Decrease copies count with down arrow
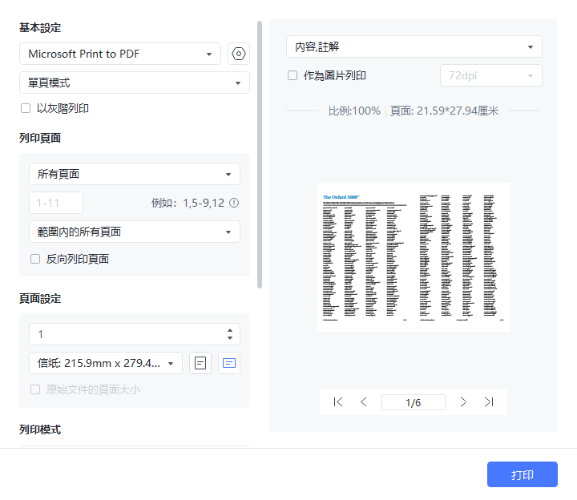 pos(230,338)
